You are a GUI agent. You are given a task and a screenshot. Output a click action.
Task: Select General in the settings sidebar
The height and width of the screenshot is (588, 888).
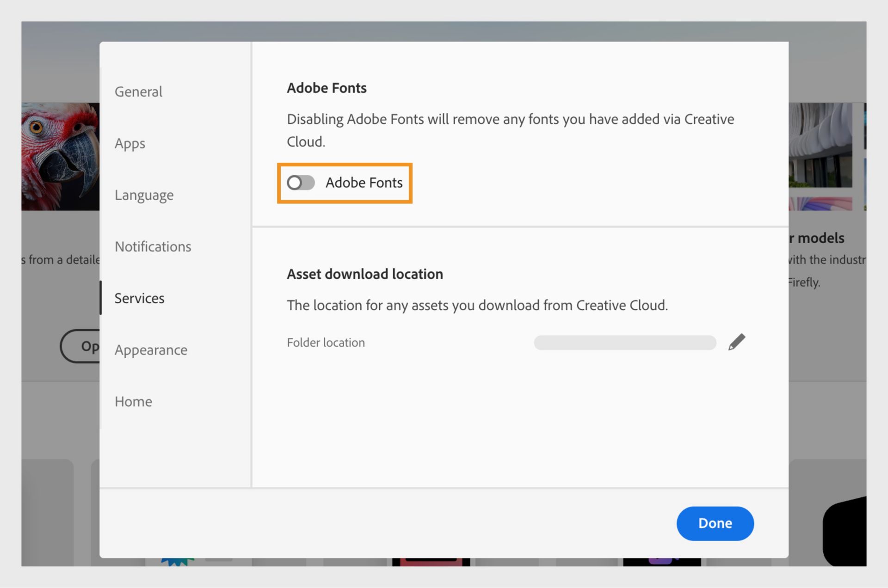click(138, 91)
